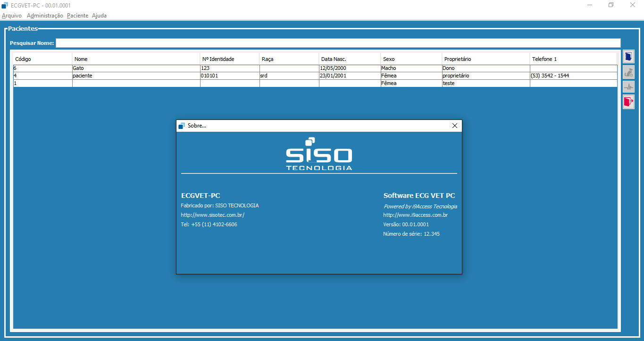Sort by the Data Nasc. column header
Image resolution: width=644 pixels, height=341 pixels.
pyautogui.click(x=350, y=59)
